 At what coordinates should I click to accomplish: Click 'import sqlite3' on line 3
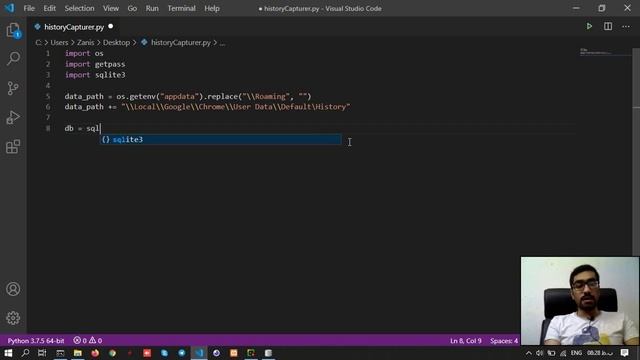coord(95,75)
